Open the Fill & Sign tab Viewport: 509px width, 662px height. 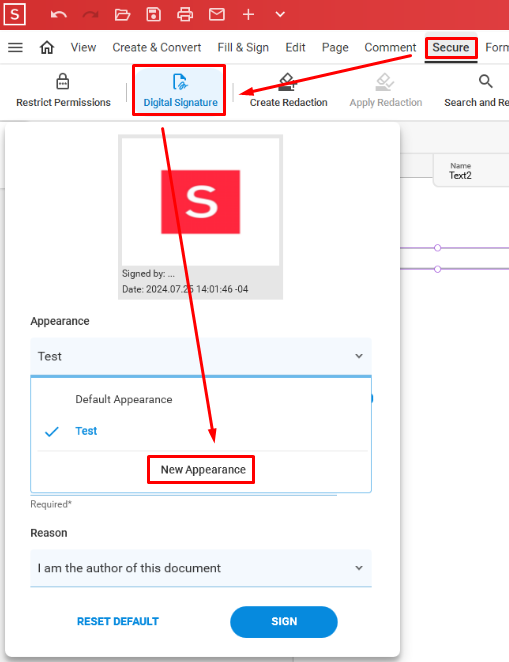click(243, 47)
